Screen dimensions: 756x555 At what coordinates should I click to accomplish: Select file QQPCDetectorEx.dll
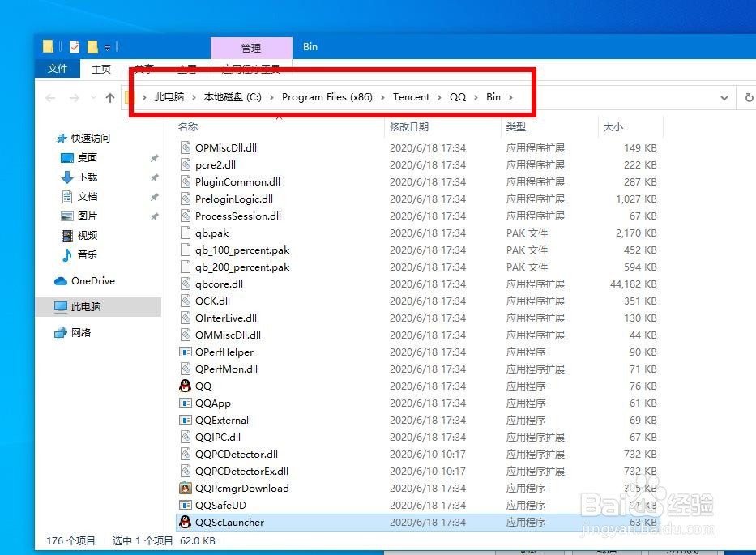(241, 471)
